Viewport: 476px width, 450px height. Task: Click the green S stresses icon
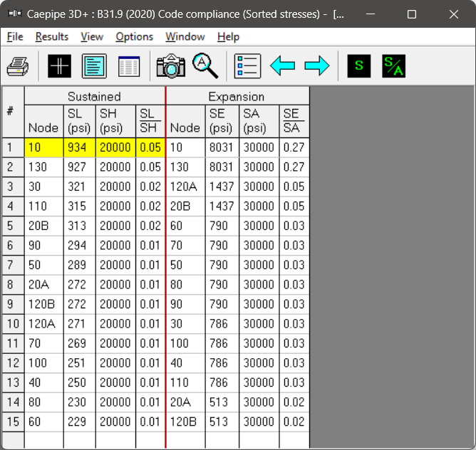click(358, 66)
